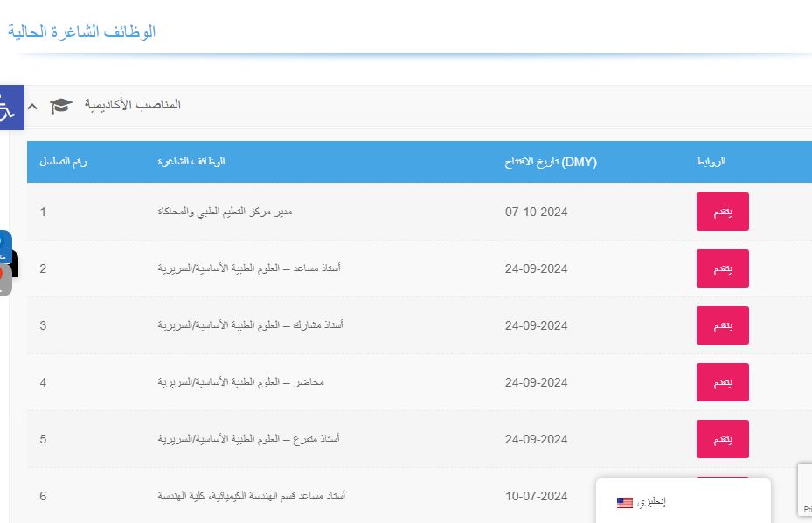Apply to the lecturer position in row 4

pos(722,382)
